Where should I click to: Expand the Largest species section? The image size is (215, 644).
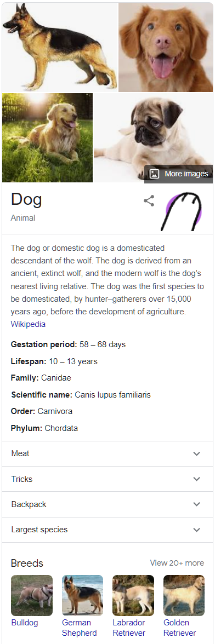[107, 530]
